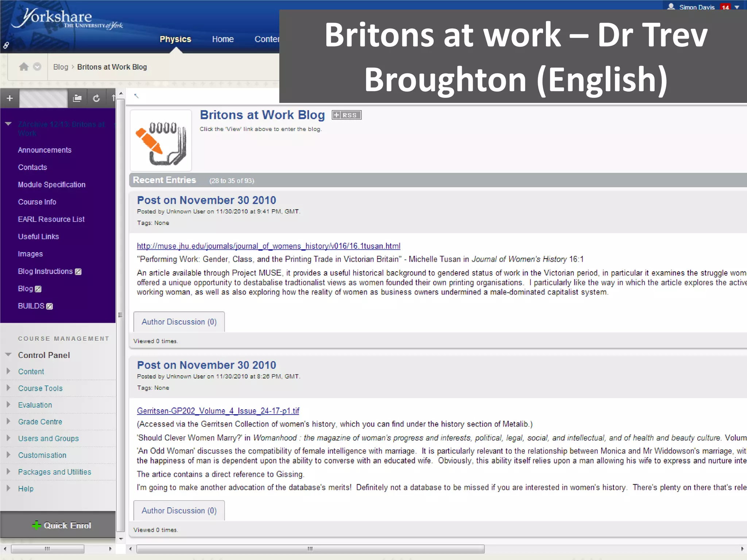Viewport: 747px width, 560px height.
Task: Open Module Specification in course menu
Action: 51,184
